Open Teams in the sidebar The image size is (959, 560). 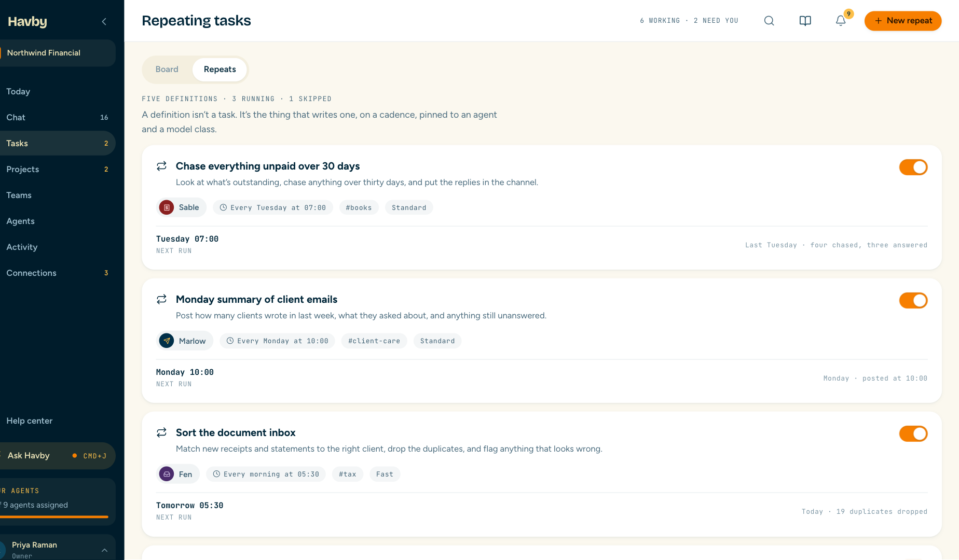58,195
